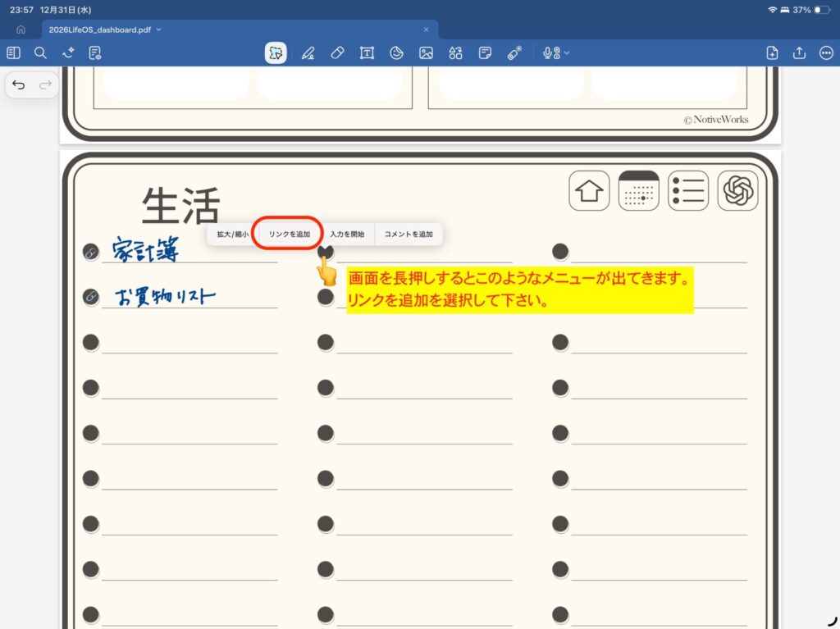Open the Shapes elements tool
Screen dimensions: 840x629
click(x=455, y=53)
